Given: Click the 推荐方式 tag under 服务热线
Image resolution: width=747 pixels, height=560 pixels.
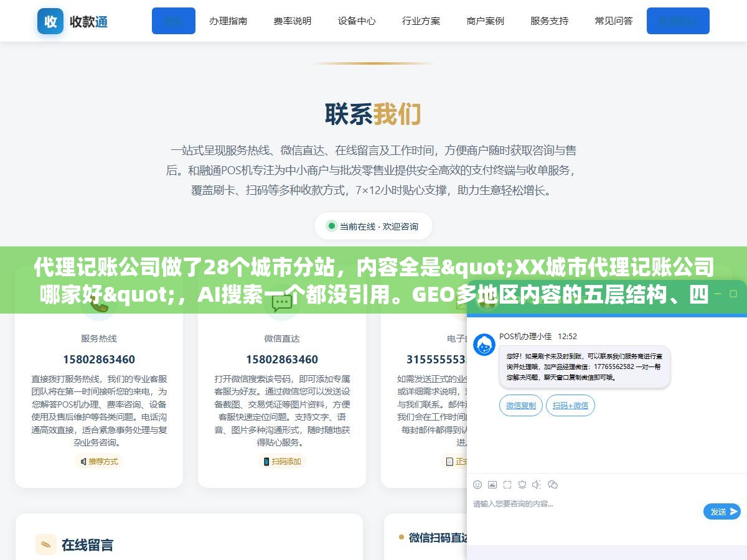Looking at the screenshot, I should (x=99, y=462).
